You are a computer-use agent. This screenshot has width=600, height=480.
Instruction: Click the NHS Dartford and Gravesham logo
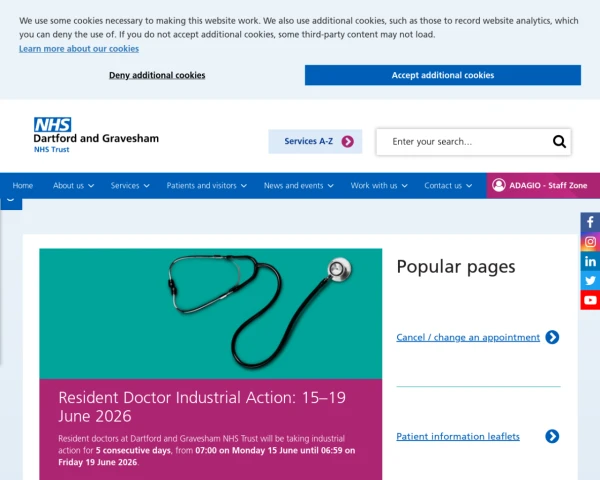pos(96,135)
